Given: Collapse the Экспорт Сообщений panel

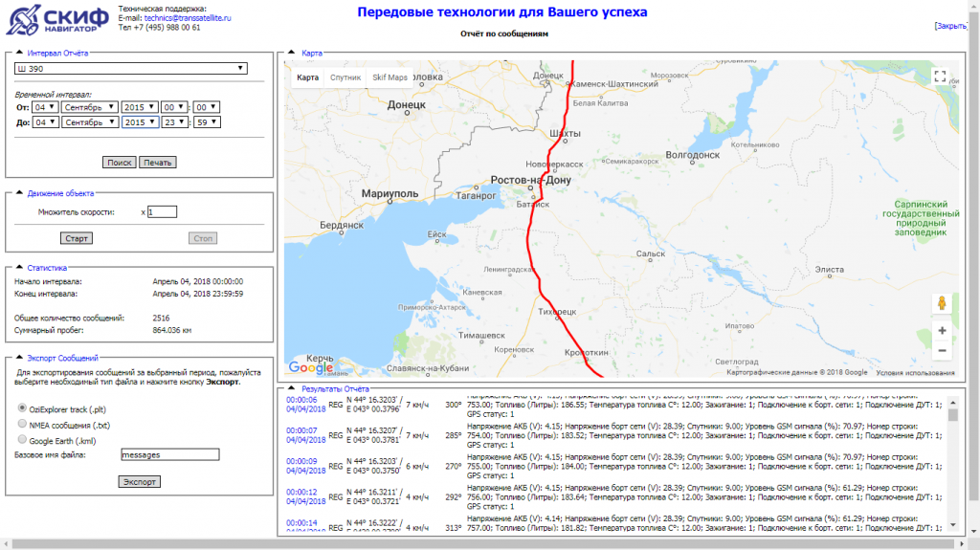Looking at the screenshot, I should click(x=19, y=358).
